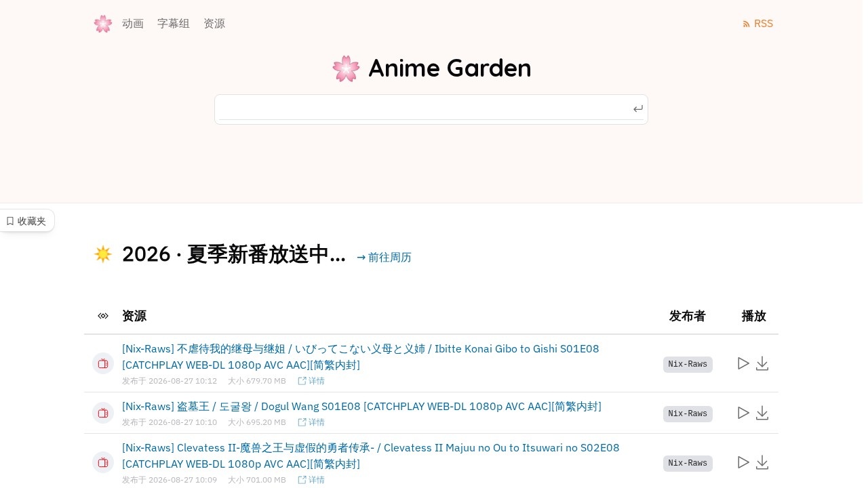This screenshot has height=488, width=868.
Task: Submit search with the enter-arrow icon
Action: point(638,109)
